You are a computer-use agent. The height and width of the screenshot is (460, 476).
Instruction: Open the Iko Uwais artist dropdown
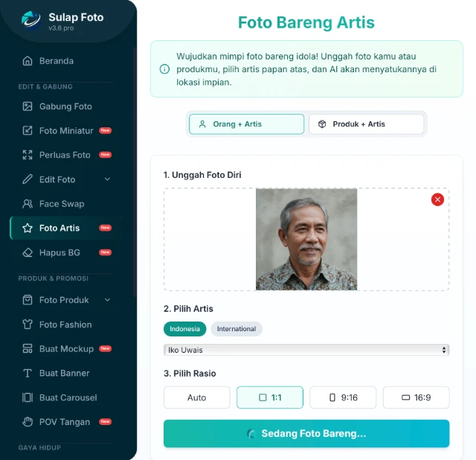pyautogui.click(x=306, y=350)
